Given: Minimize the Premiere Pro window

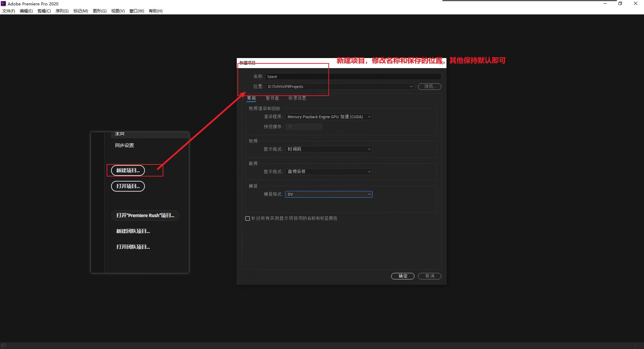Looking at the screenshot, I should (605, 4).
